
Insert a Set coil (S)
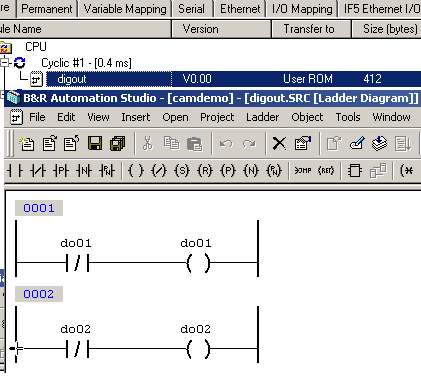[182, 171]
